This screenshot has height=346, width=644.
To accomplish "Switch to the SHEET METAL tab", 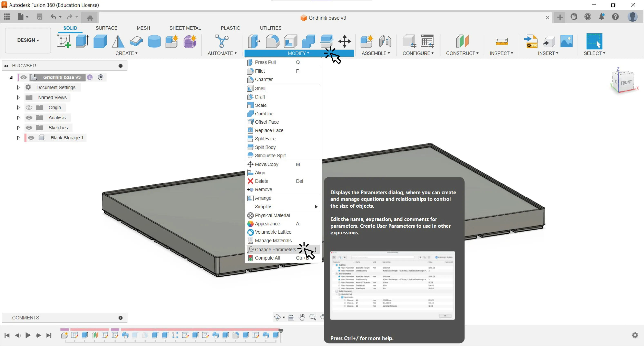I will tap(185, 28).
